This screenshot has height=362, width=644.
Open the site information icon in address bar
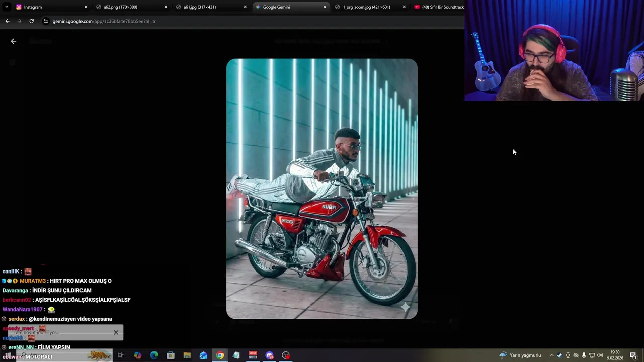(46, 21)
